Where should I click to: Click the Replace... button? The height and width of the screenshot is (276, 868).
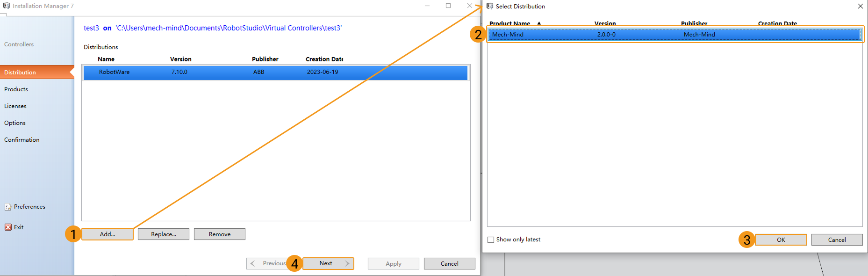point(164,234)
